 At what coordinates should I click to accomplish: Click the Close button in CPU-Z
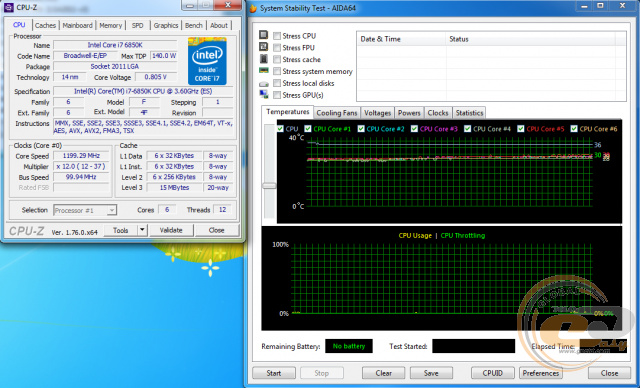(x=216, y=230)
